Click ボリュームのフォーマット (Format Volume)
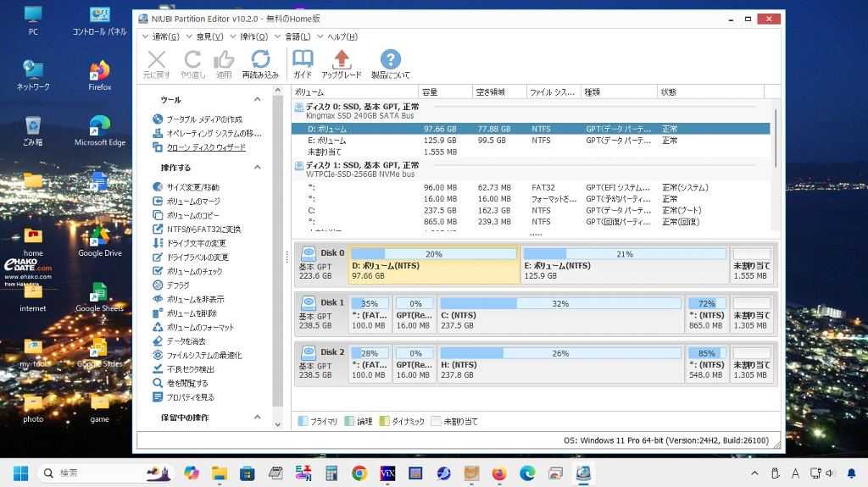The height and width of the screenshot is (487, 868). (200, 327)
